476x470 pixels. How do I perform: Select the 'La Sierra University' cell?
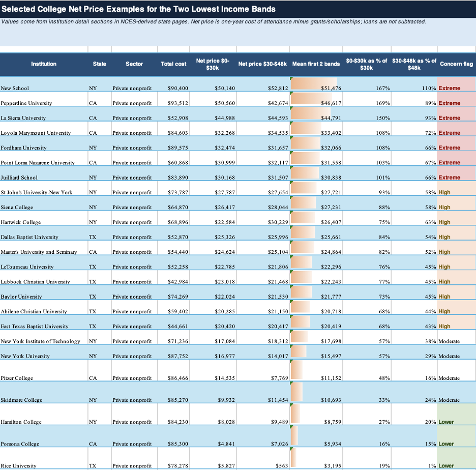[44, 114]
